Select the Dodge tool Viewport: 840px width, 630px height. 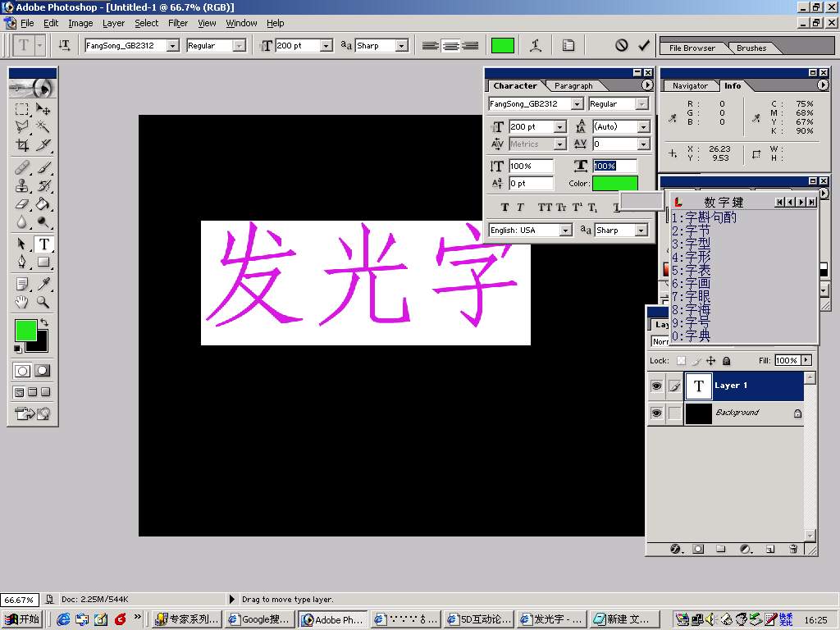point(43,221)
